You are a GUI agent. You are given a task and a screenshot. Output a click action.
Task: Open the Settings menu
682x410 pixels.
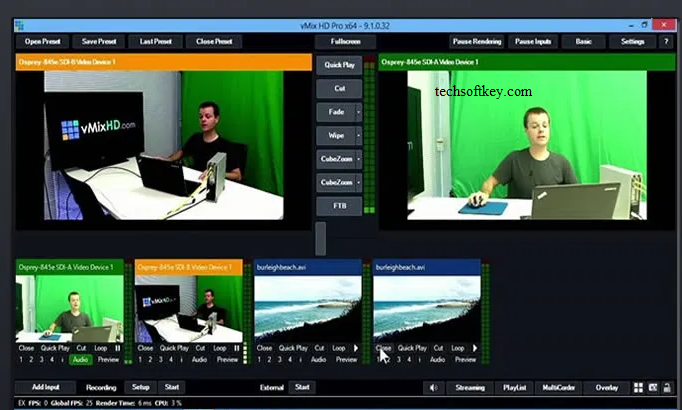coord(632,42)
